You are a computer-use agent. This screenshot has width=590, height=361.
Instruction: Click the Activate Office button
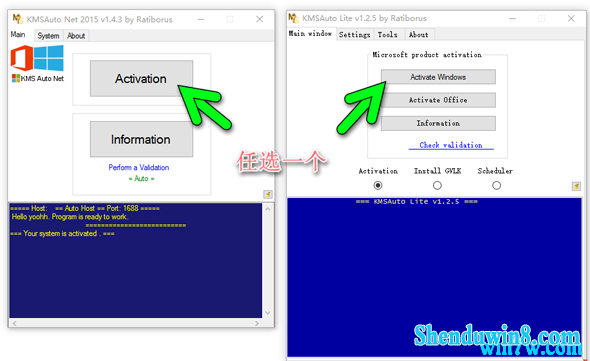pyautogui.click(x=438, y=100)
